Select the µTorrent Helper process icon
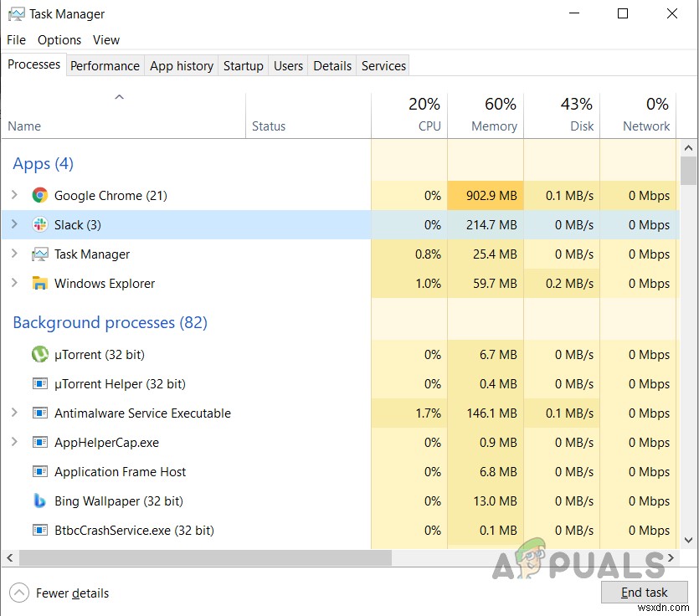This screenshot has width=699, height=616. (39, 383)
